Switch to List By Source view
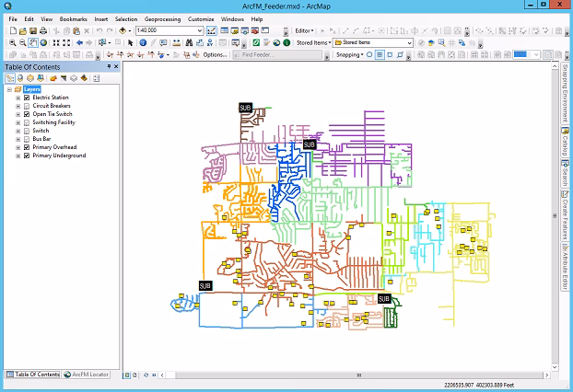Image resolution: width=573 pixels, height=392 pixels. click(22, 78)
